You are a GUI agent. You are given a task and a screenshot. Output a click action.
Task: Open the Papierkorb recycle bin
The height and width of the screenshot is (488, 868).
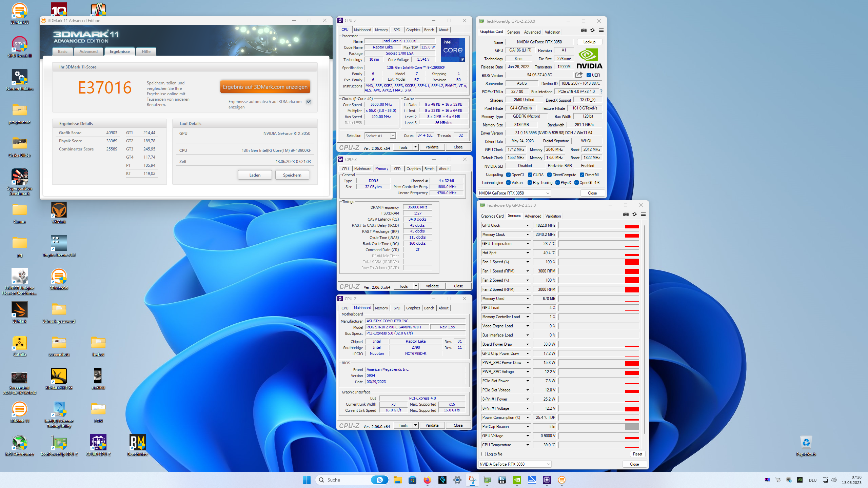point(806,445)
